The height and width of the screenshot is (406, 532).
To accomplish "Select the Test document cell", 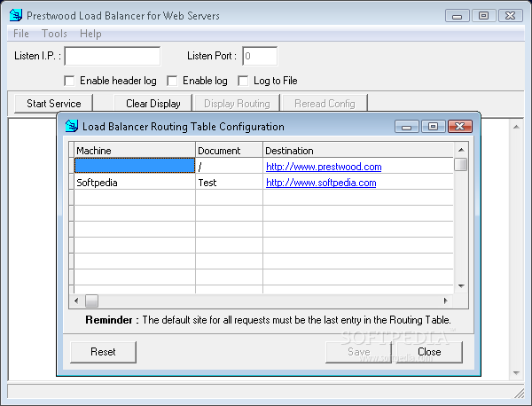I will (x=229, y=182).
